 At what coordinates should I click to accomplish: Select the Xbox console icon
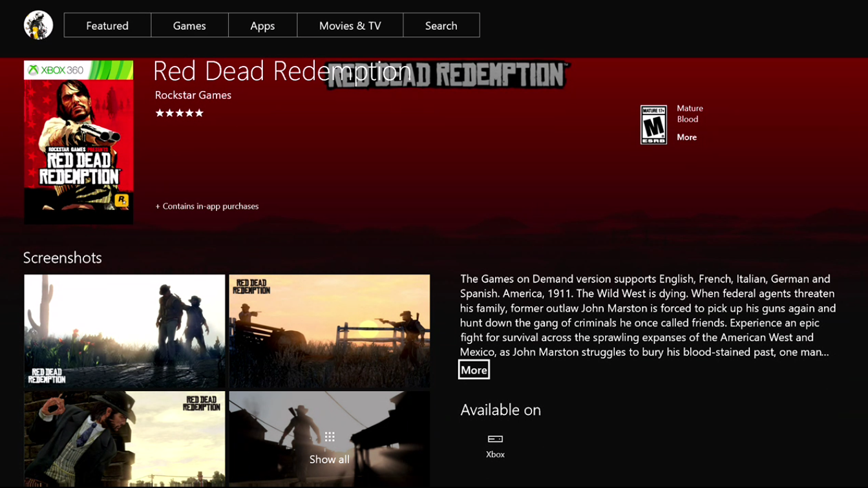(x=495, y=439)
